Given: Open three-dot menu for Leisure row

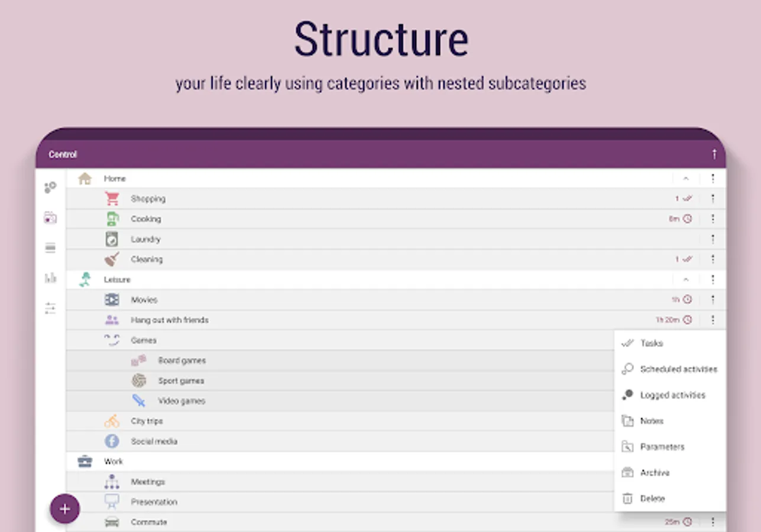Looking at the screenshot, I should pos(713,280).
